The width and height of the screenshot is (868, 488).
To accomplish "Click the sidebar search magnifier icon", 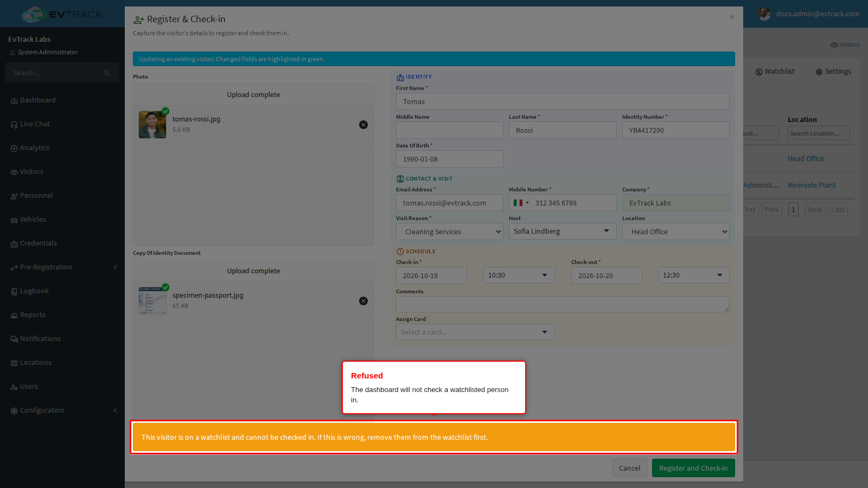I will (107, 73).
